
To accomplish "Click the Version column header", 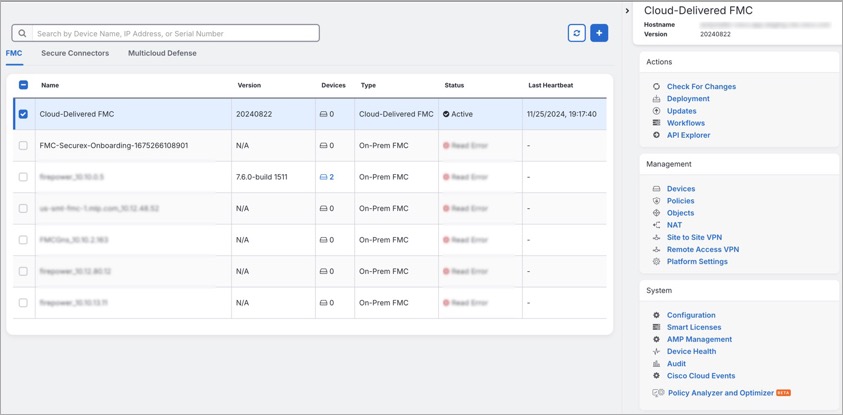I will pyautogui.click(x=249, y=85).
